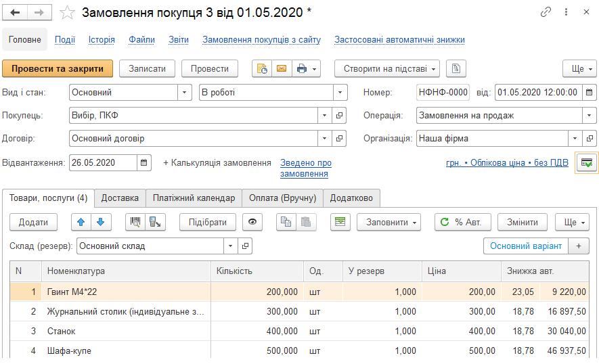Move row up with blue up arrow
Screen dimensions: 599x364
point(81,223)
